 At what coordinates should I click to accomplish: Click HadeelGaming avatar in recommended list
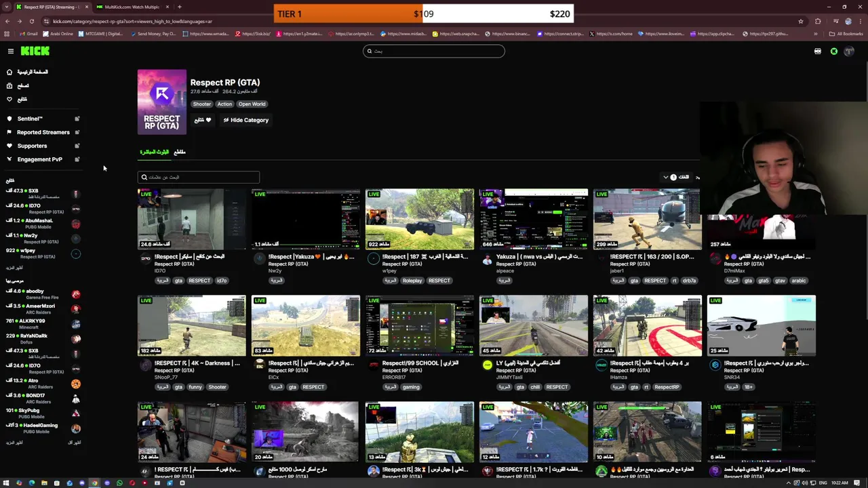[x=76, y=428]
